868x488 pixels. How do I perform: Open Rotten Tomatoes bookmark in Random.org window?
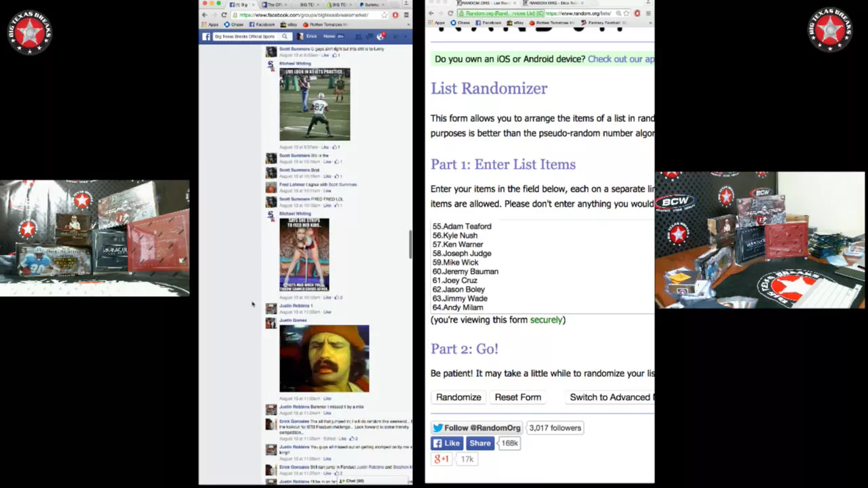pyautogui.click(x=552, y=23)
